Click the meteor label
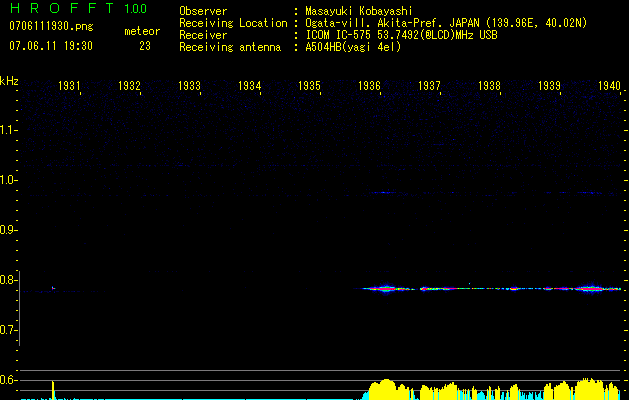The image size is (629, 400). 142,31
